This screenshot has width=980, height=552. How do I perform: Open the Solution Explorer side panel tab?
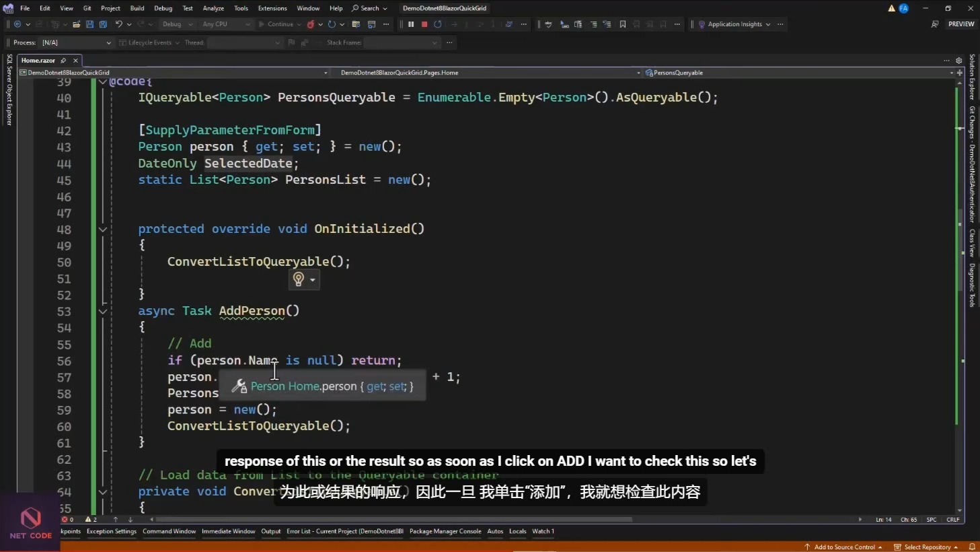pos(972,77)
